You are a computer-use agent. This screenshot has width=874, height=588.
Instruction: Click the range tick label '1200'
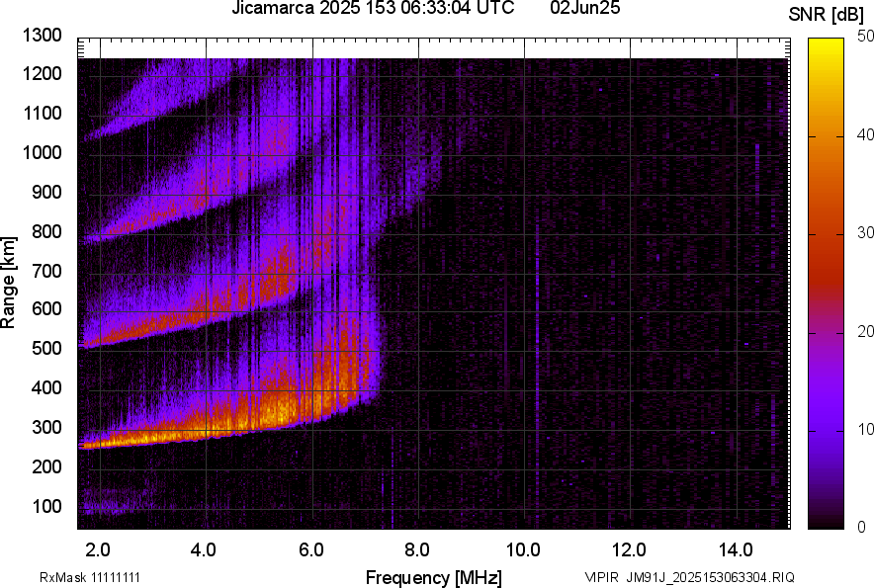click(x=42, y=73)
